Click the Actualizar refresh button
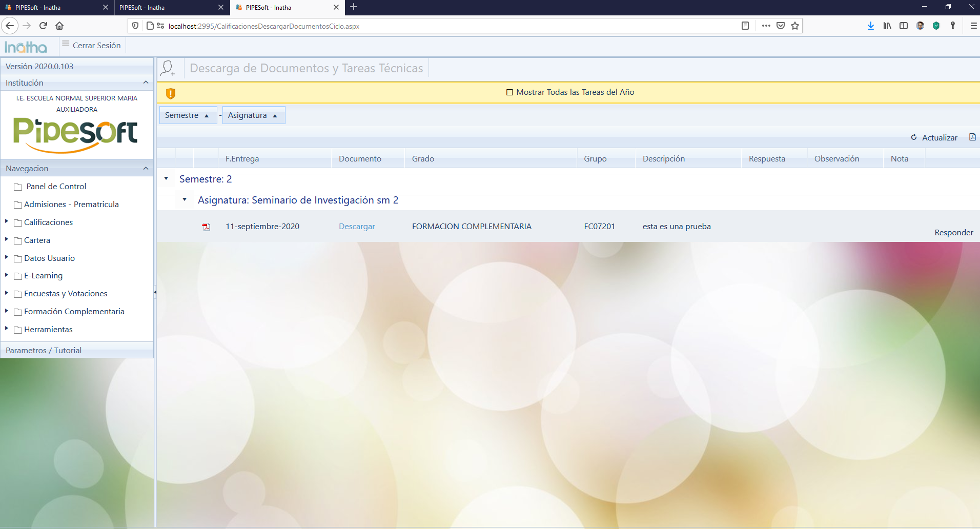The height and width of the screenshot is (529, 980). [934, 137]
